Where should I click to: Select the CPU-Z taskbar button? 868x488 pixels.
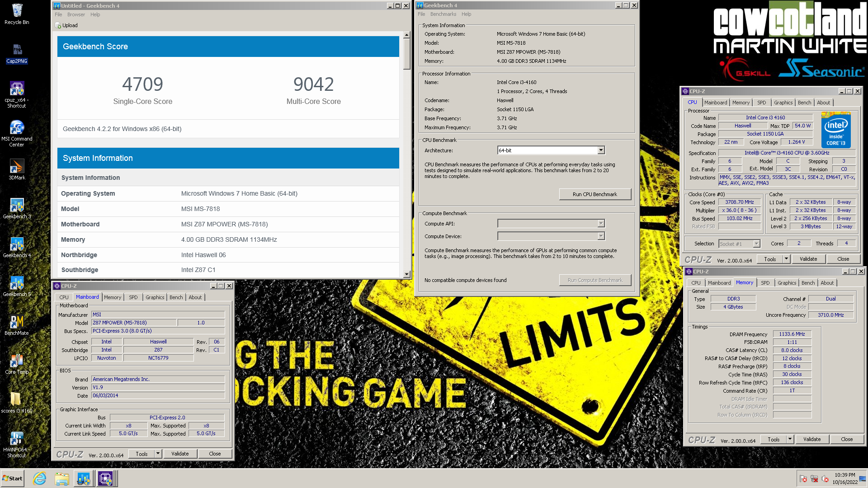click(106, 479)
